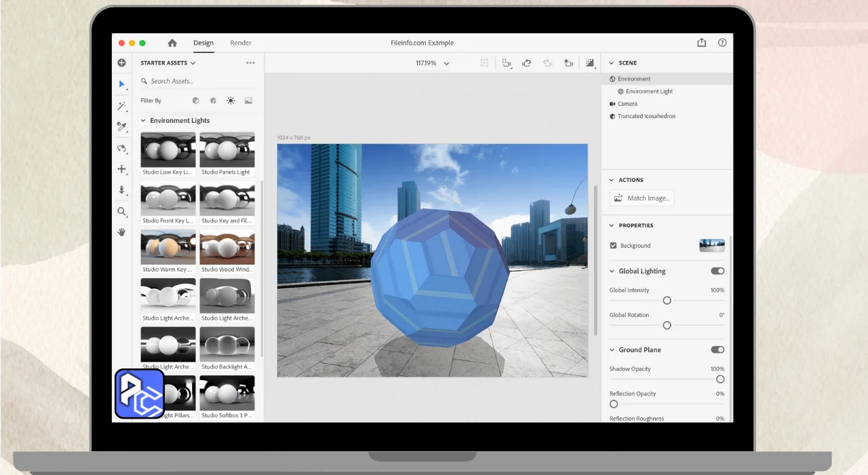Click the Add and Import plus icon
Image resolution: width=868 pixels, height=475 pixels.
122,63
